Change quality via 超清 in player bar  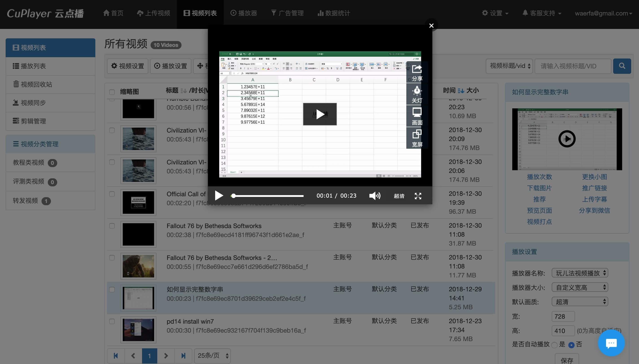click(x=399, y=196)
